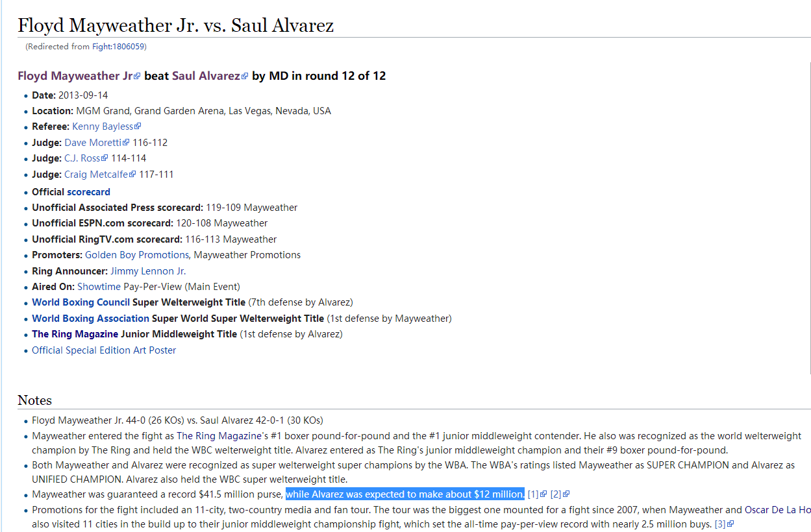Click the date value 2013-09-14
Image resolution: width=811 pixels, height=532 pixels.
pos(83,95)
